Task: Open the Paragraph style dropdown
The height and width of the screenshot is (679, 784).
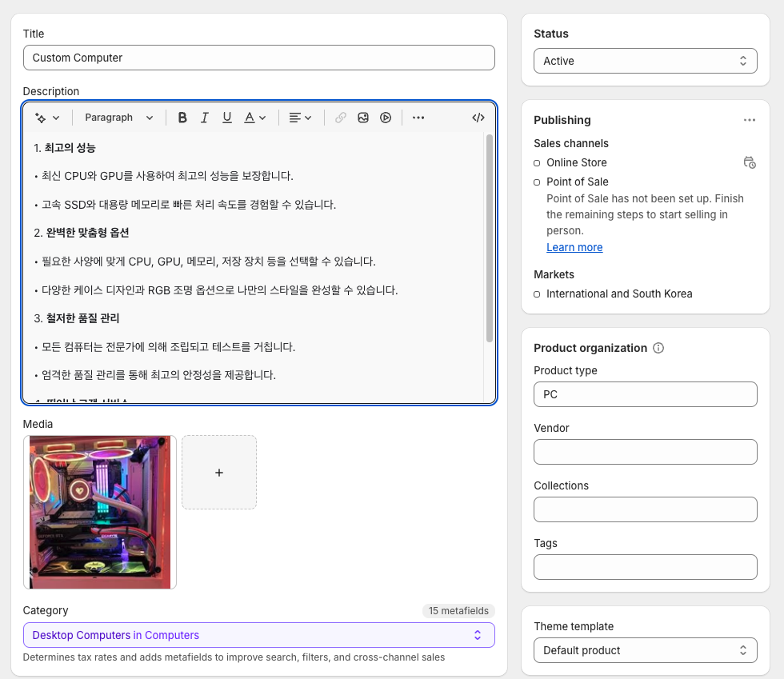Action: click(118, 118)
